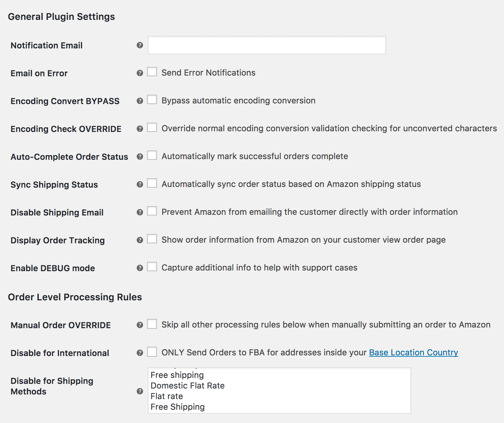The width and height of the screenshot is (504, 423).
Task: Open help for Manual Order OVERRIDE
Action: (139, 325)
